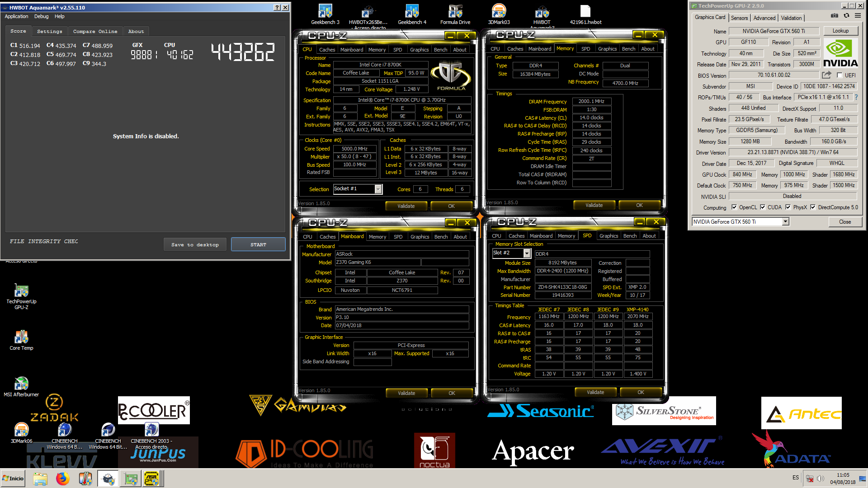Switch to the Advanced tab in GPU-Z

coord(764,18)
